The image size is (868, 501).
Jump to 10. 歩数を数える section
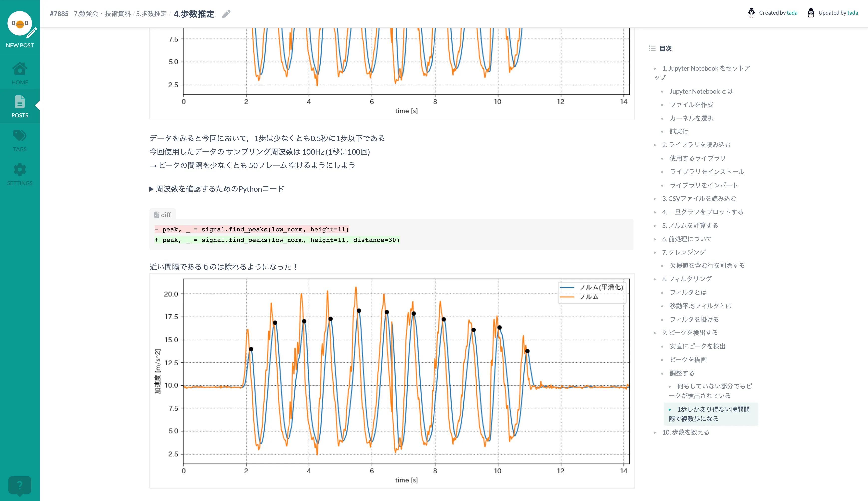685,432
